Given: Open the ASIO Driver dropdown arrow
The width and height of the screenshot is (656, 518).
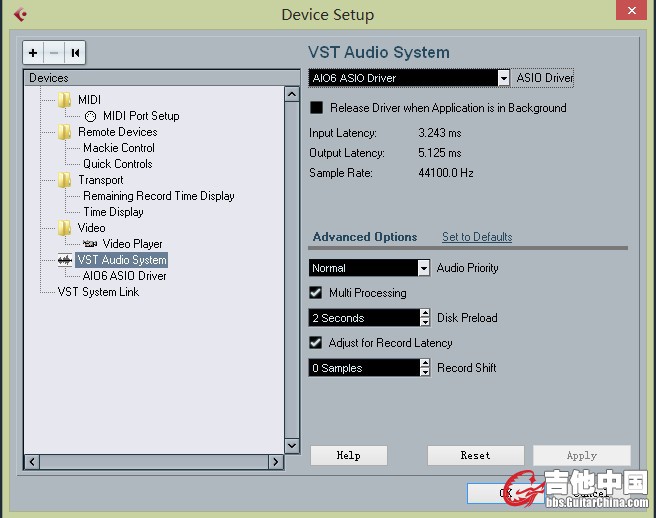Looking at the screenshot, I should (504, 78).
